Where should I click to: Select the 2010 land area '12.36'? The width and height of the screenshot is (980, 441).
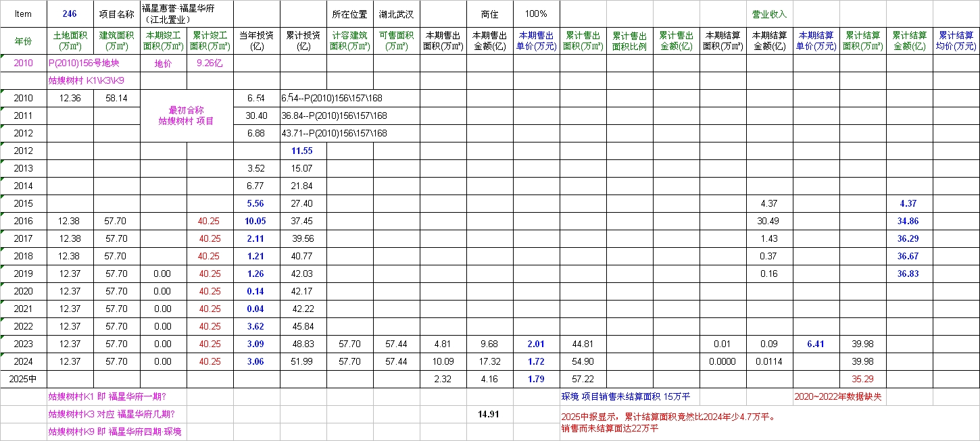[70, 99]
